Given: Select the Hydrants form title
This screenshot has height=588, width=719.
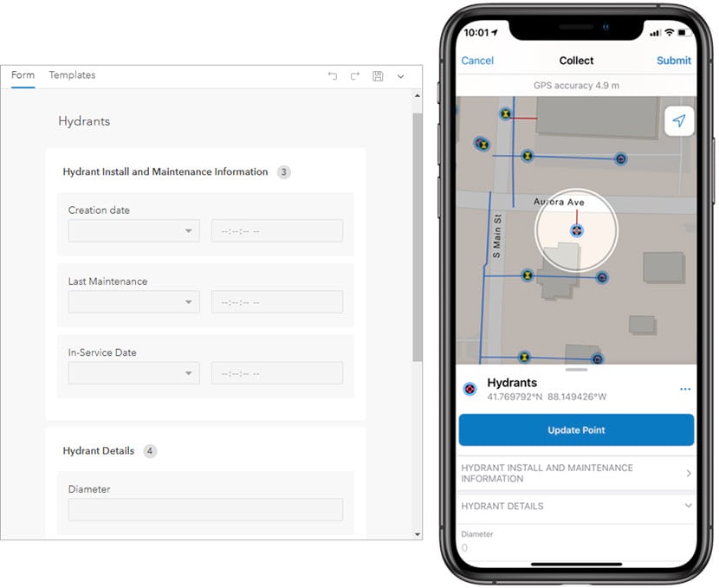Looking at the screenshot, I should (84, 121).
